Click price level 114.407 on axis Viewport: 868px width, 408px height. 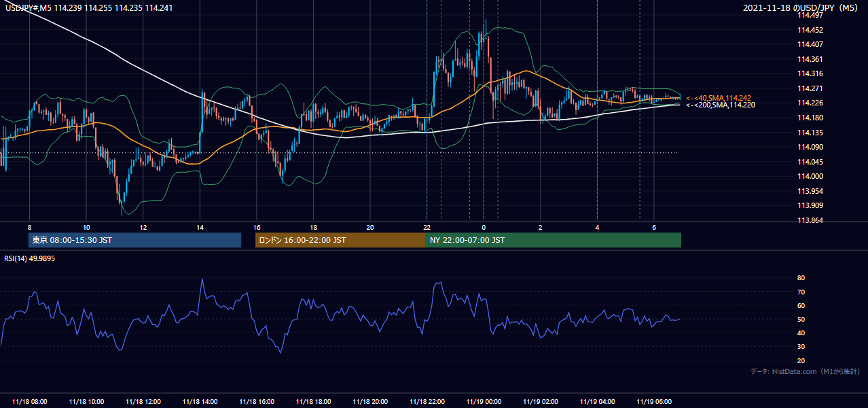coord(810,45)
